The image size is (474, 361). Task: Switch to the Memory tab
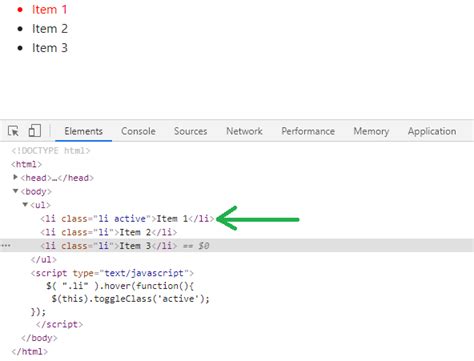point(371,131)
